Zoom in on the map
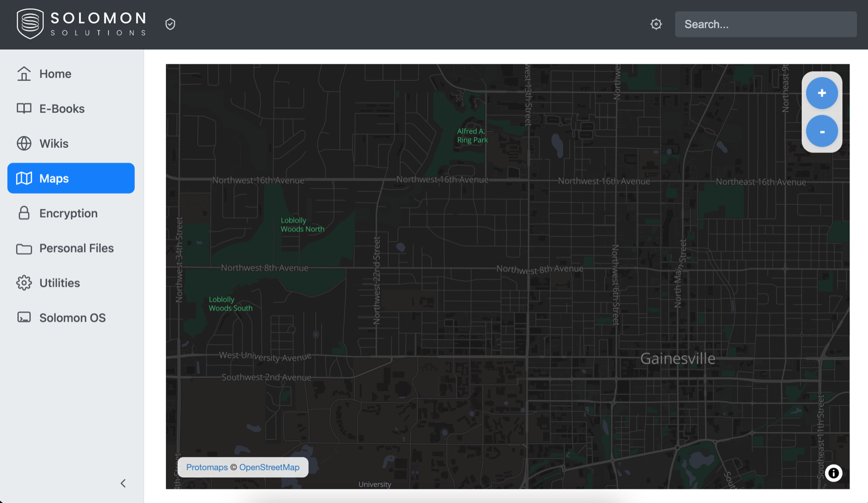The height and width of the screenshot is (503, 868). point(822,93)
